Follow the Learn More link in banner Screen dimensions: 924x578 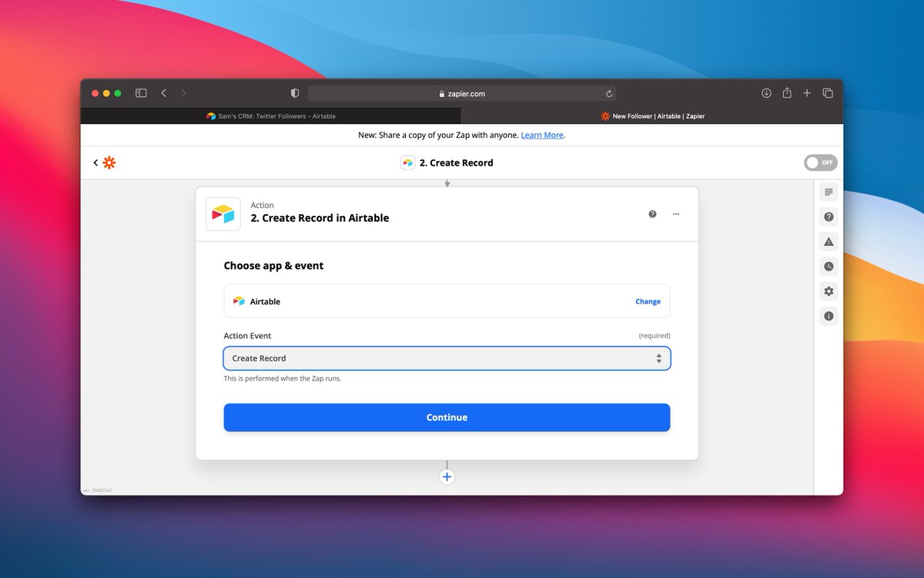[542, 135]
